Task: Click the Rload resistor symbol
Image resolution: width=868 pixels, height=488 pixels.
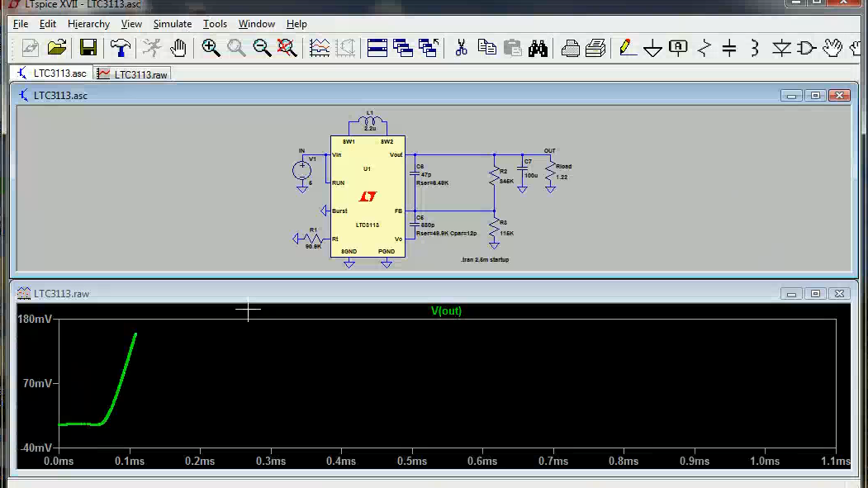Action: [x=550, y=172]
